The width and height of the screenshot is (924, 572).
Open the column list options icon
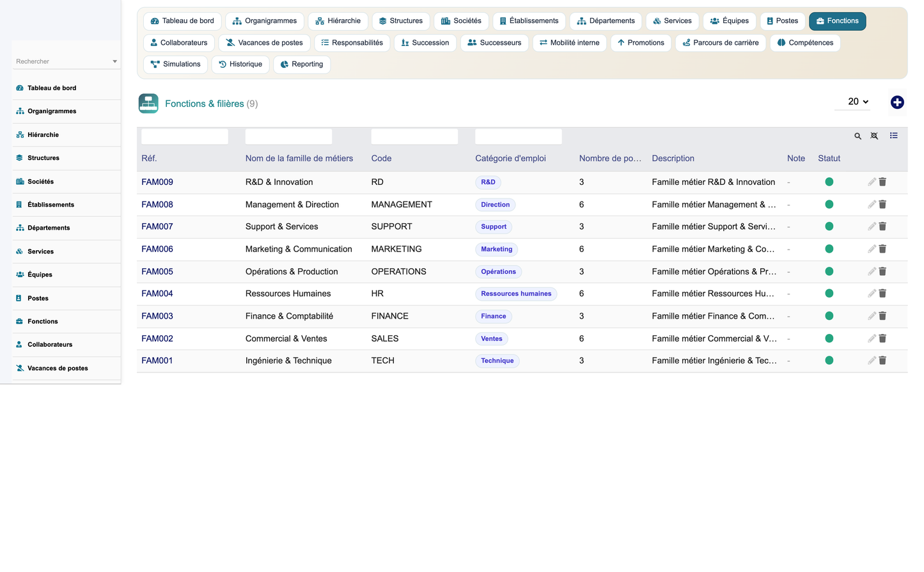[x=893, y=136]
